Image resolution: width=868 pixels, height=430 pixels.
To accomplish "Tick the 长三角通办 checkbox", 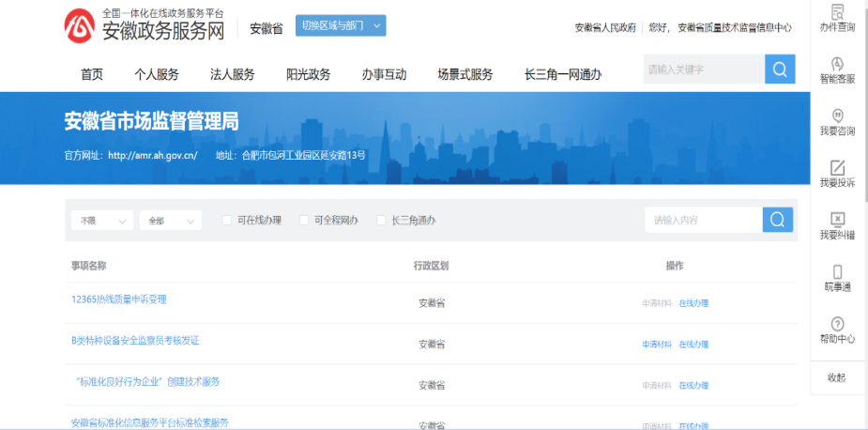I will [381, 221].
